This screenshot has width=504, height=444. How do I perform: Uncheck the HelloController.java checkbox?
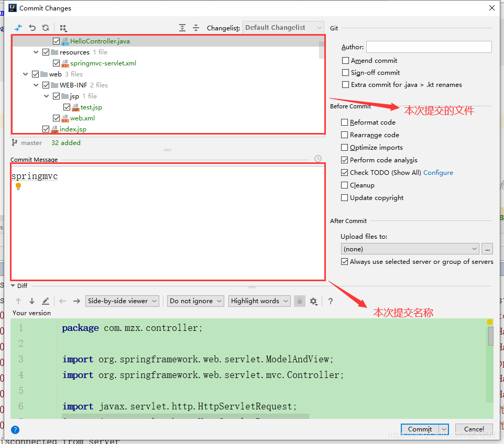pos(56,41)
